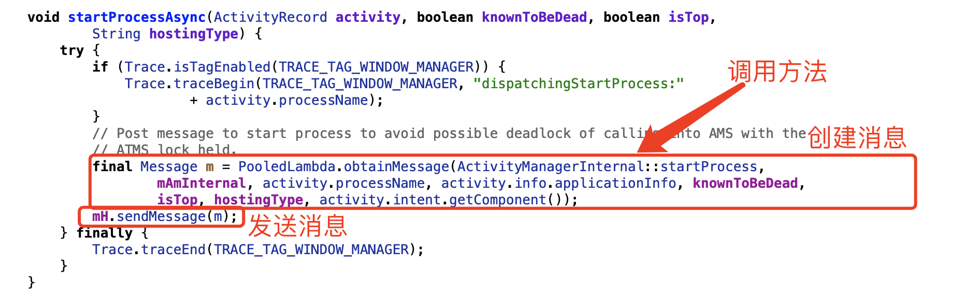980x305 pixels.
Task: Click the hostingType parameter in the method signature
Action: point(193,34)
